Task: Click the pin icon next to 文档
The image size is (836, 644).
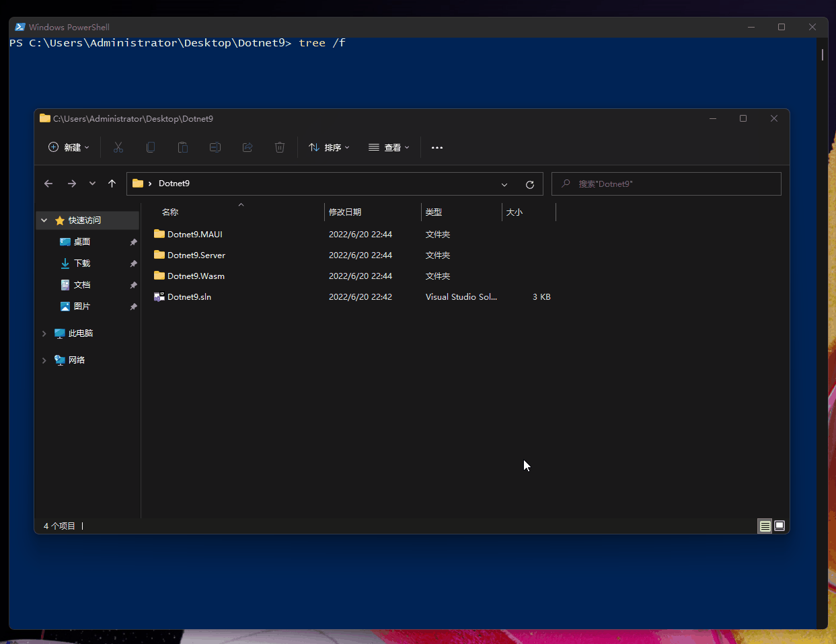Action: (133, 285)
